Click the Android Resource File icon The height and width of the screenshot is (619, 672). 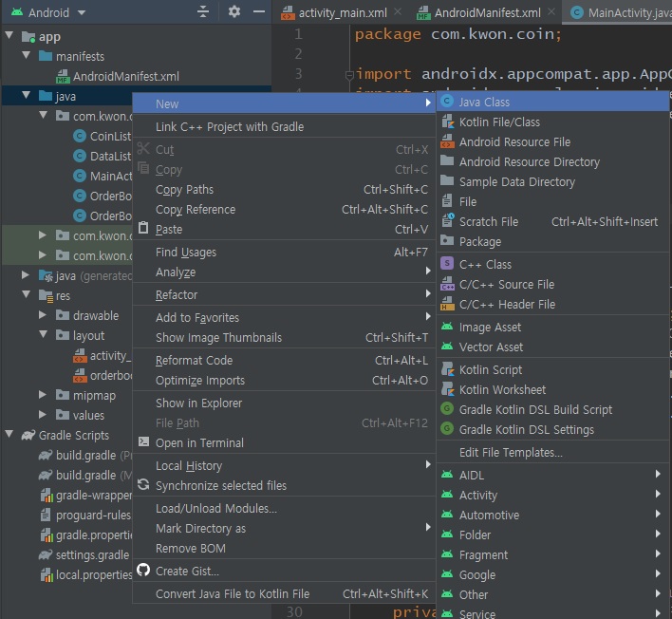click(447, 141)
